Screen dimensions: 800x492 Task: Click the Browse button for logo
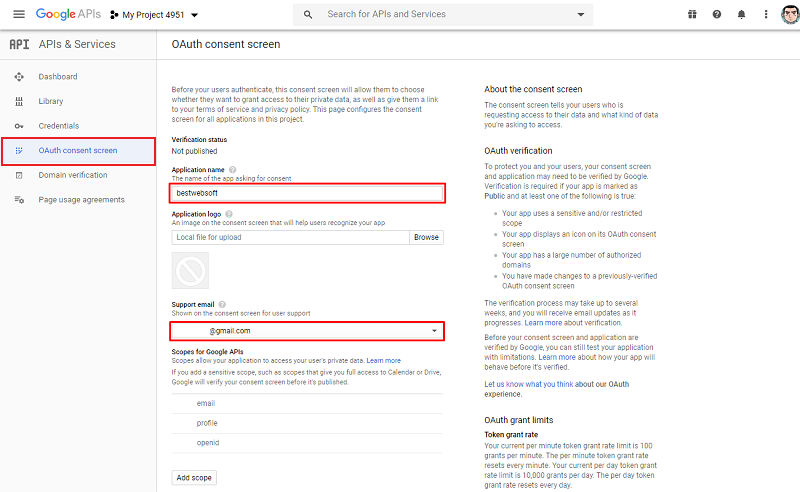(x=427, y=237)
